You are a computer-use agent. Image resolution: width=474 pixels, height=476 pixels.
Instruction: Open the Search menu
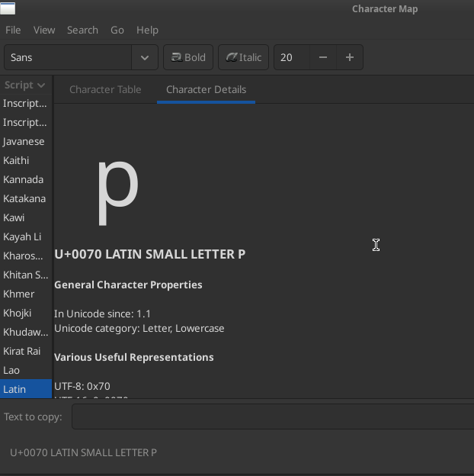point(82,30)
